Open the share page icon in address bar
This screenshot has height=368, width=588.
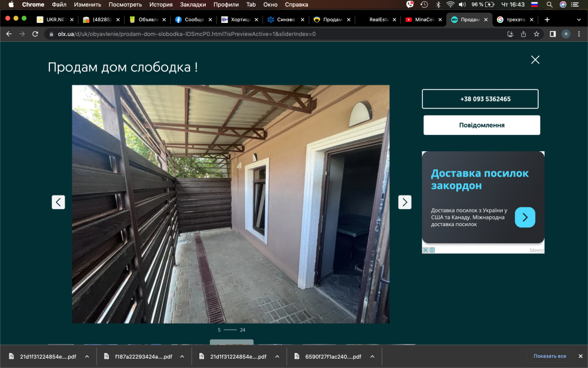tap(523, 34)
